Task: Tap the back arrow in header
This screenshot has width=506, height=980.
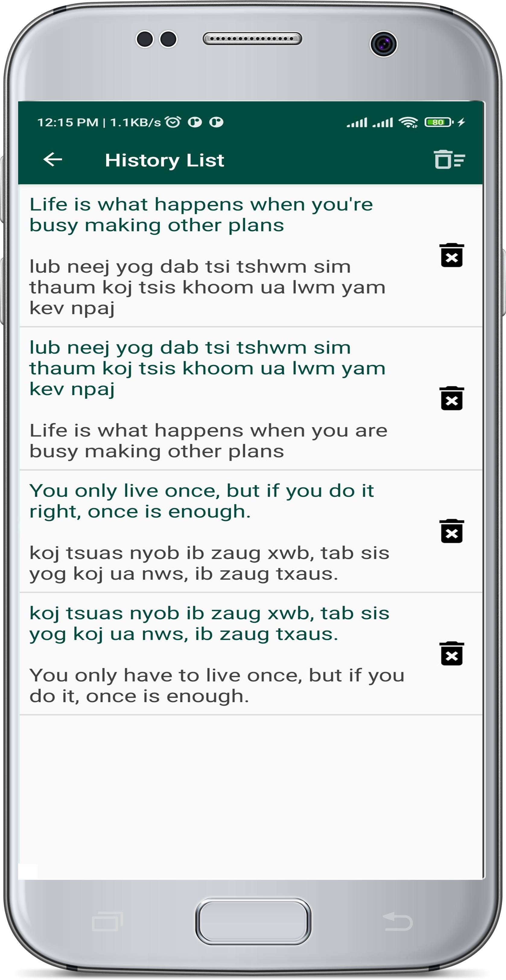Action: 53,159
